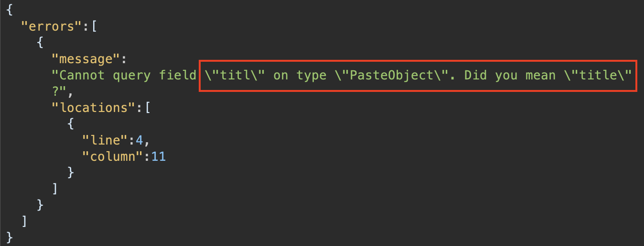644x246 pixels.
Task: Select the line value 4
Action: point(140,140)
